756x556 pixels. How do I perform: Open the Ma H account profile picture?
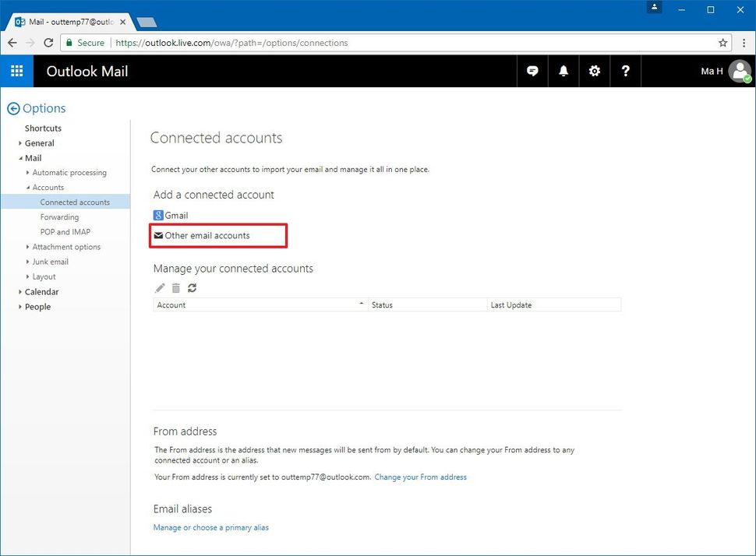[738, 71]
